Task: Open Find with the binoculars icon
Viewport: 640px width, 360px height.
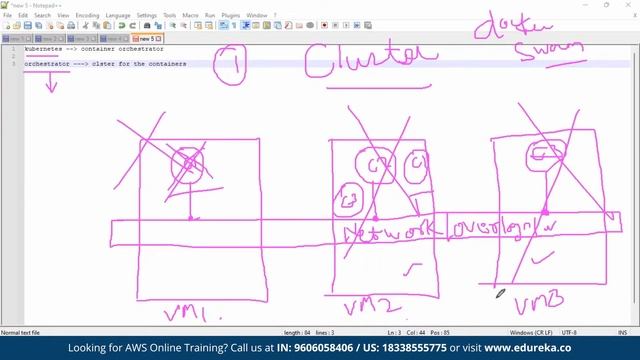Action: 147,26
